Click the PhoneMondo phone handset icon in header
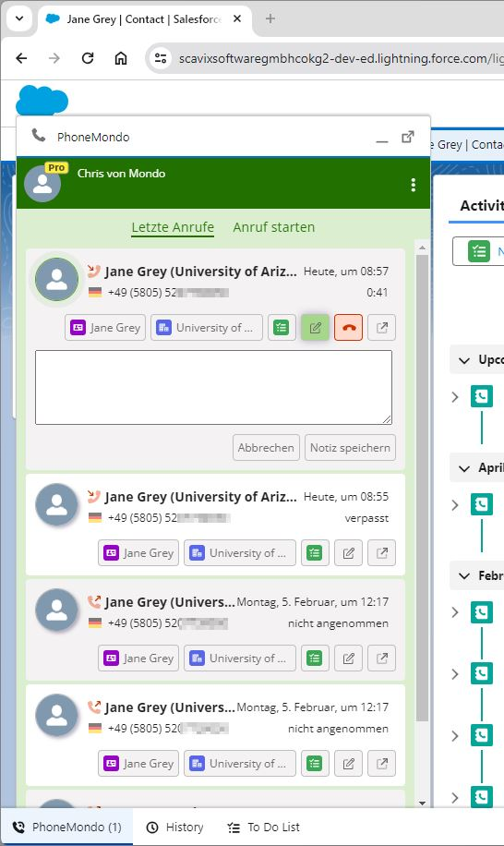Viewport: 504px width, 846px height. (38, 135)
